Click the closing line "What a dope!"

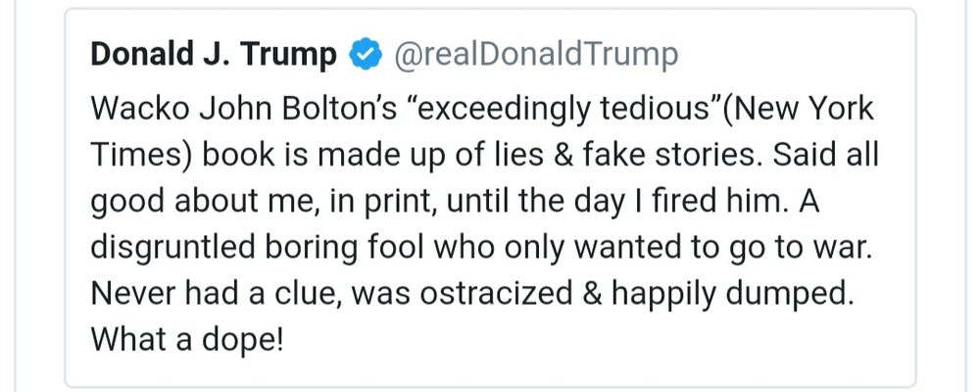(x=186, y=339)
